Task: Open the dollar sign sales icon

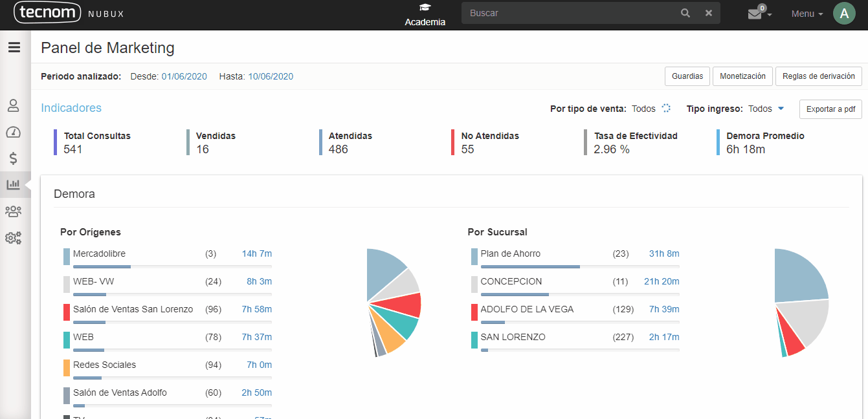Action: tap(13, 158)
